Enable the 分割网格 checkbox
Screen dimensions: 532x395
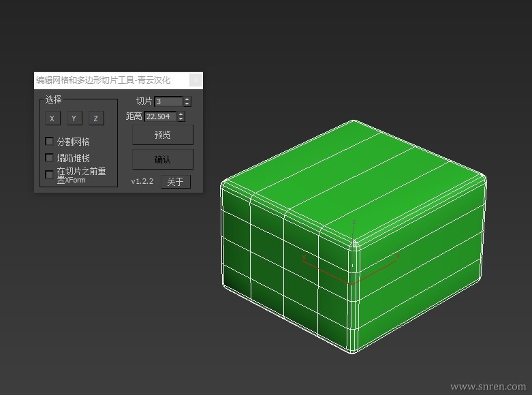point(49,142)
